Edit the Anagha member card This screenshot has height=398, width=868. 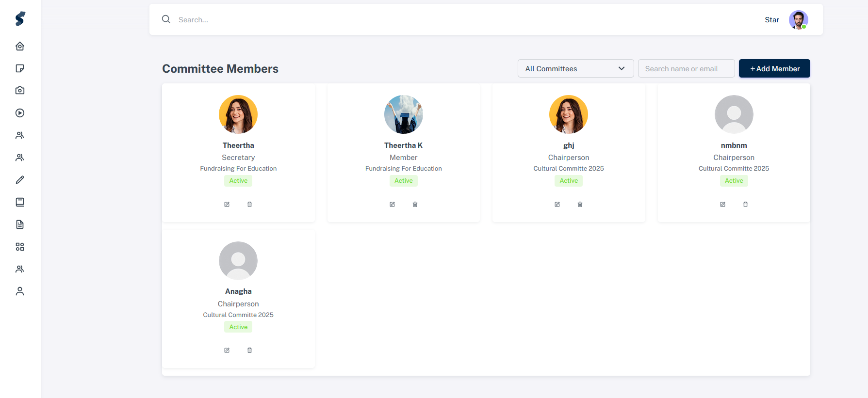(227, 350)
